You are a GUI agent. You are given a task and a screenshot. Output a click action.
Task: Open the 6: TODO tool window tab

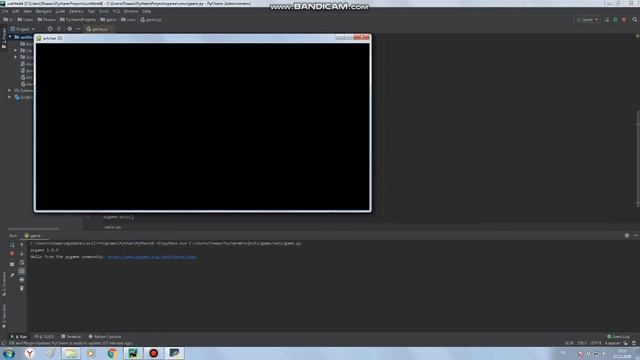pyautogui.click(x=44, y=337)
